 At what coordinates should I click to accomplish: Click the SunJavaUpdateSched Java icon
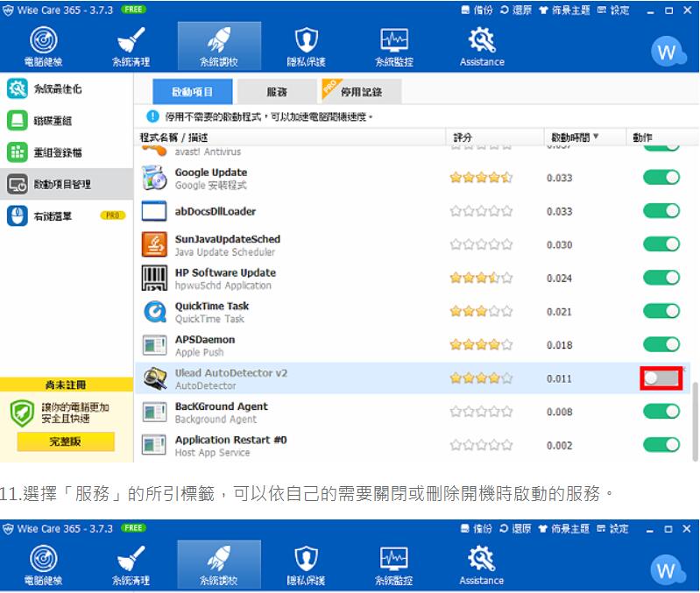(154, 244)
